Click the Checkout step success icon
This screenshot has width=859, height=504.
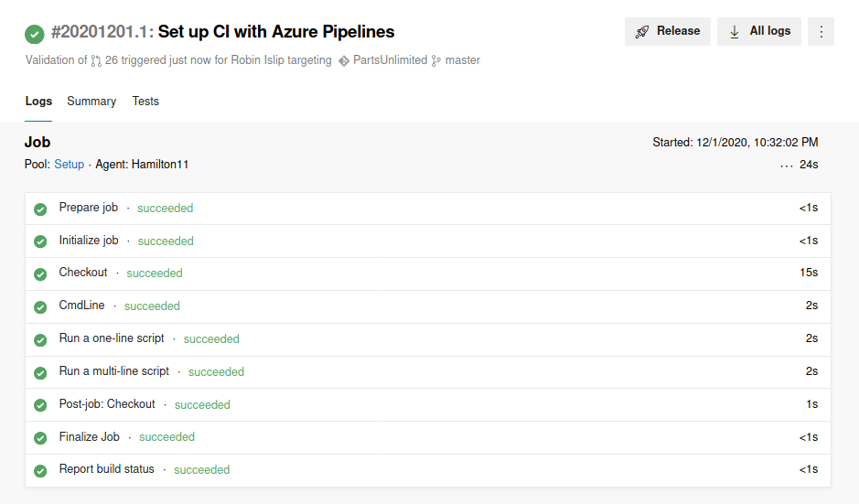40,273
